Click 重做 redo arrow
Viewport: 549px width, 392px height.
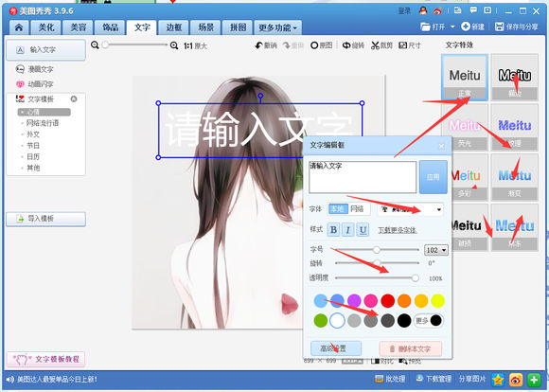[x=286, y=45]
